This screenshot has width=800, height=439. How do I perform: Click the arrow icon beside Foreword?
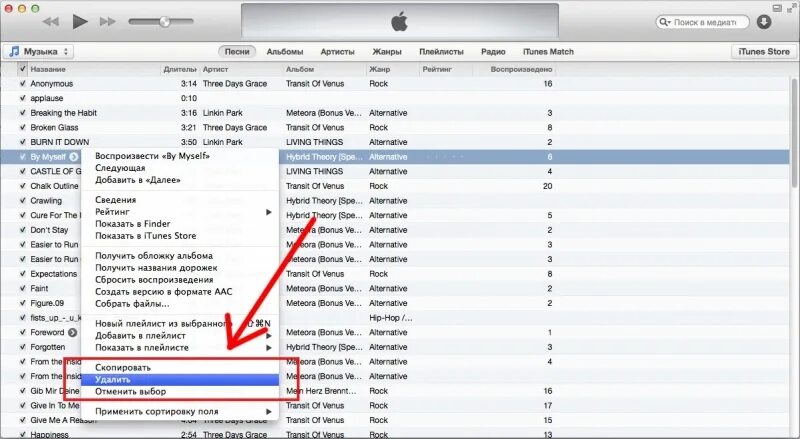tap(73, 332)
